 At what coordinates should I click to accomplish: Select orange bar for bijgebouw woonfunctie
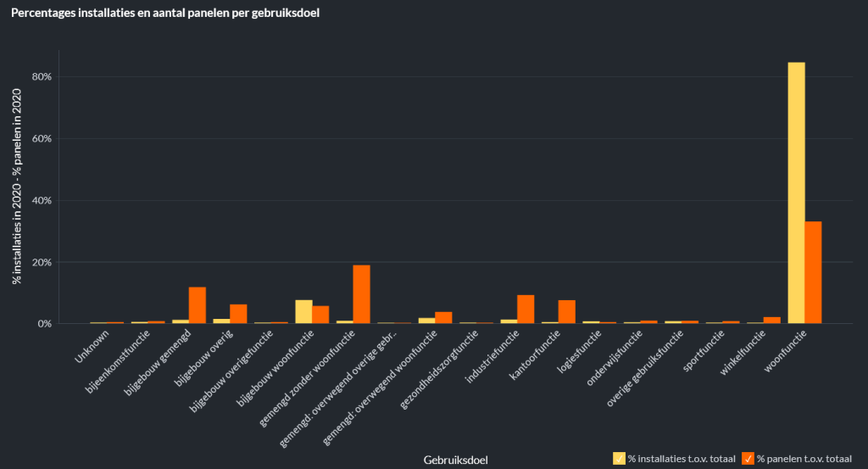pyautogui.click(x=320, y=315)
